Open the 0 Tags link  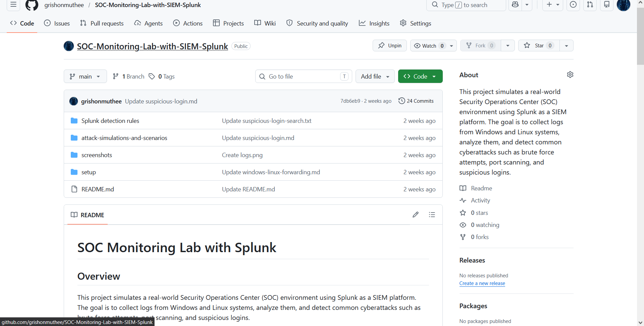tap(162, 76)
